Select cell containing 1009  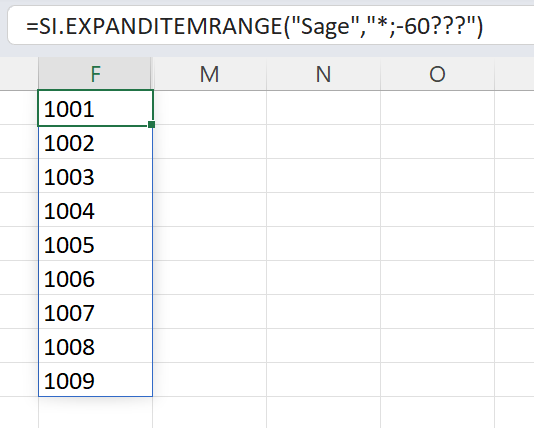coord(96,380)
